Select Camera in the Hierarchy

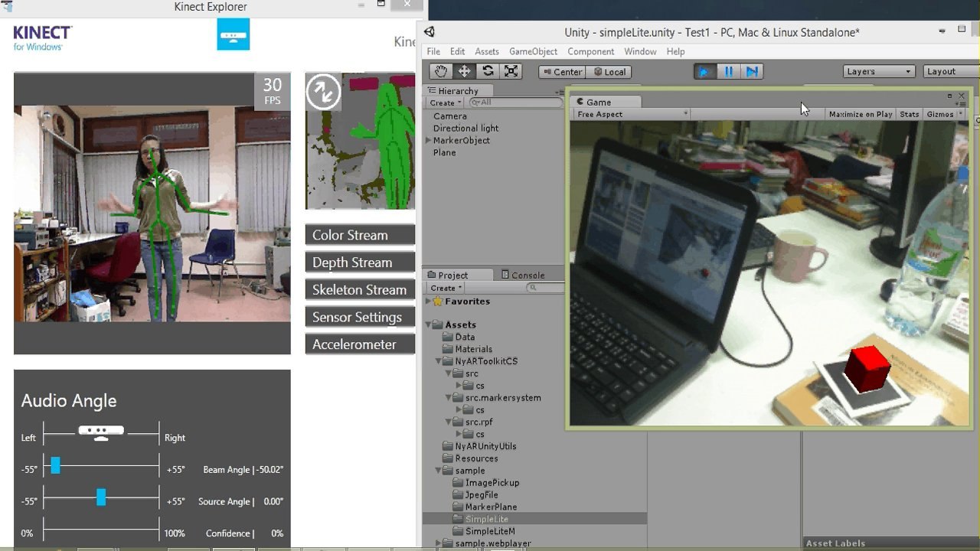pyautogui.click(x=449, y=116)
